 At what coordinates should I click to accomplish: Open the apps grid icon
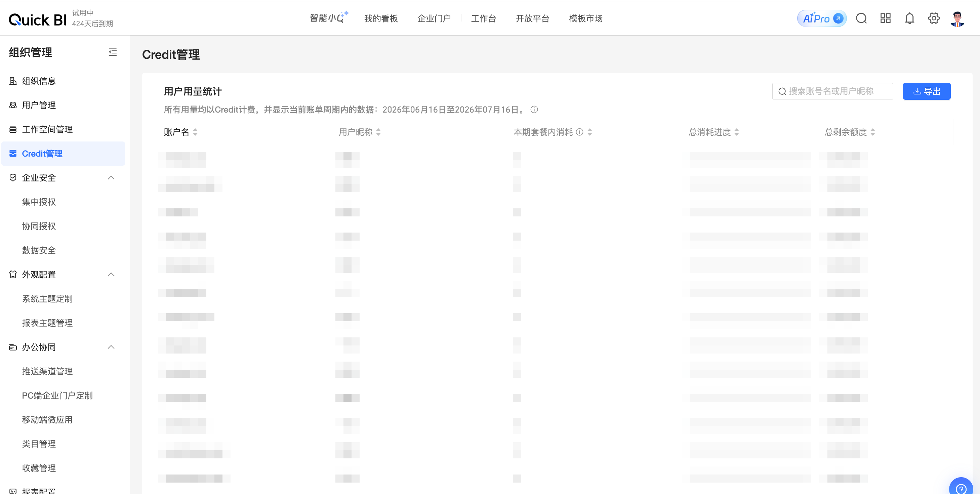point(885,18)
